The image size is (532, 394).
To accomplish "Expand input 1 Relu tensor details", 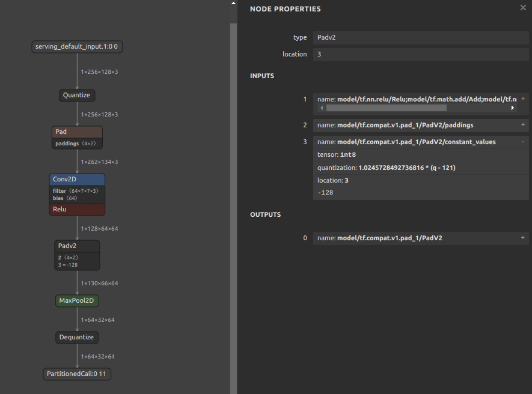I will click(x=522, y=99).
